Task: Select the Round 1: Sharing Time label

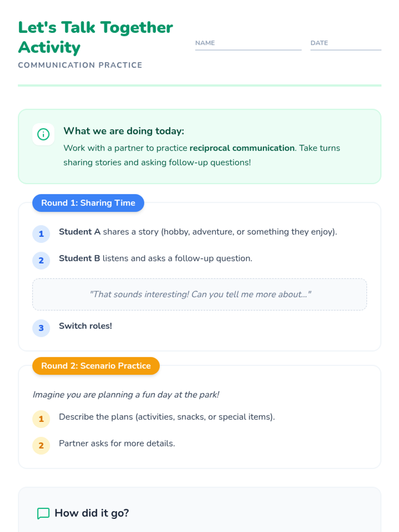Action: [88, 203]
